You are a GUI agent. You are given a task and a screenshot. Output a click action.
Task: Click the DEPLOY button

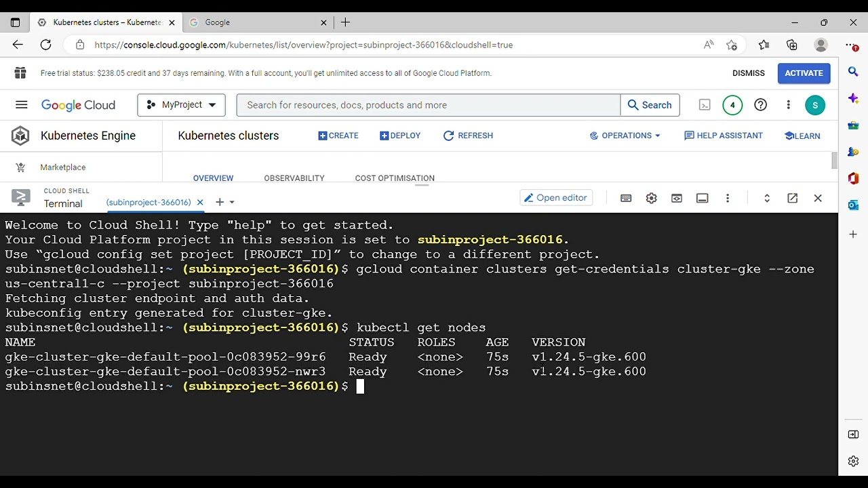pos(400,136)
